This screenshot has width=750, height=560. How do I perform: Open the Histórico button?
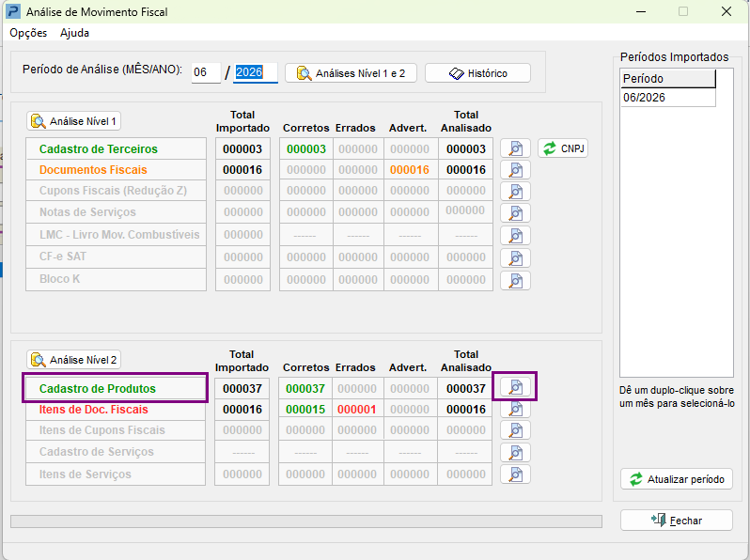tap(477, 73)
